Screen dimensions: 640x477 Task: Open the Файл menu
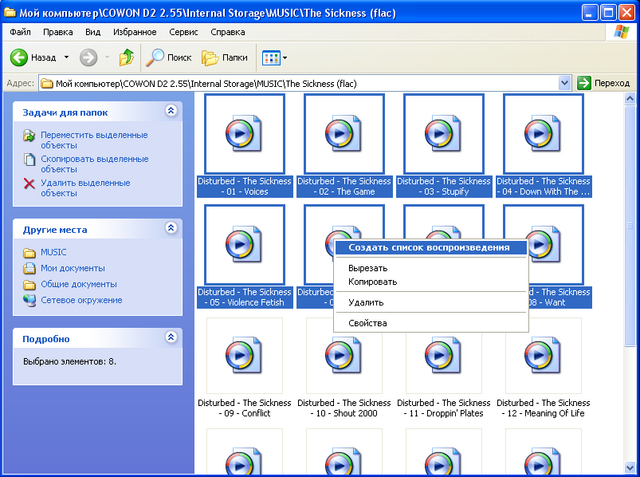click(x=20, y=32)
